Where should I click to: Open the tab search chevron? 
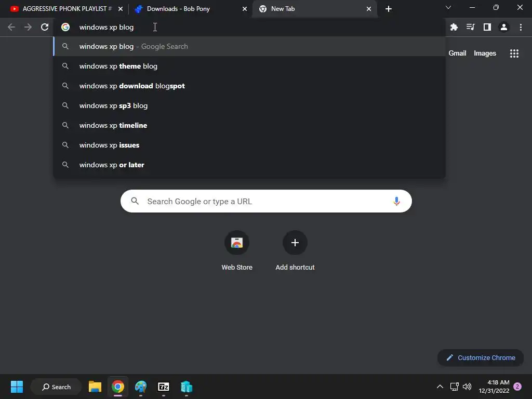pos(448,7)
